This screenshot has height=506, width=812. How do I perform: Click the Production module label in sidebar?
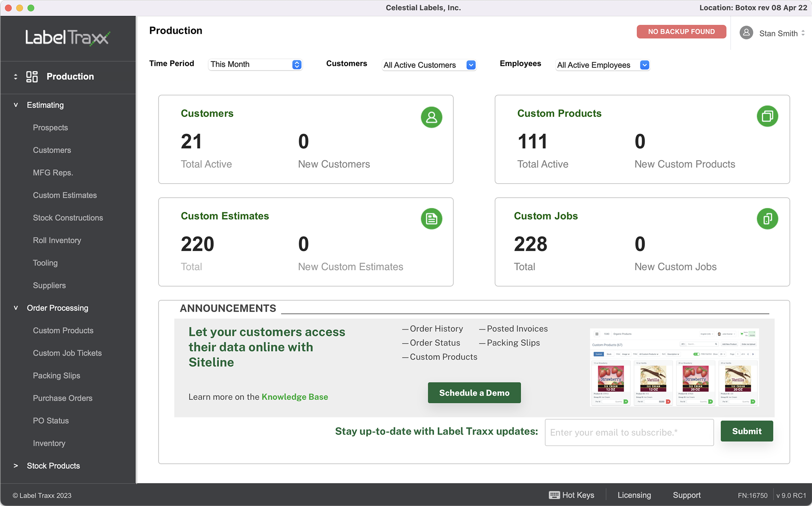(70, 77)
